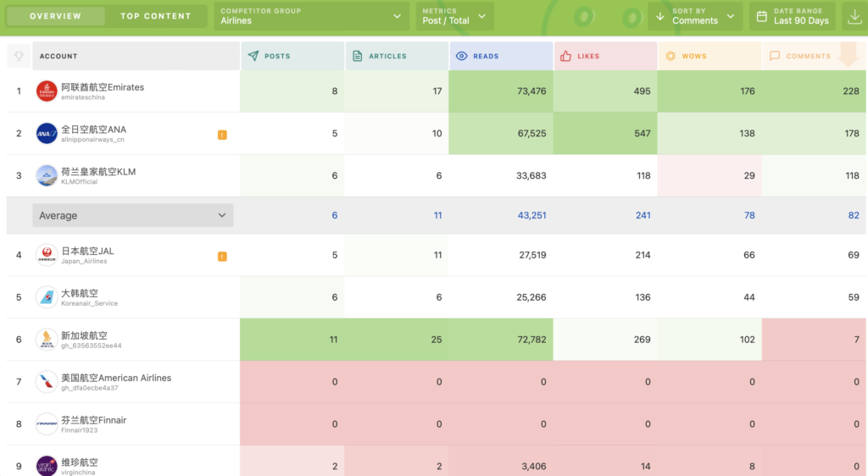Open the 维珍航空 account name
The image size is (868, 476).
[79, 462]
